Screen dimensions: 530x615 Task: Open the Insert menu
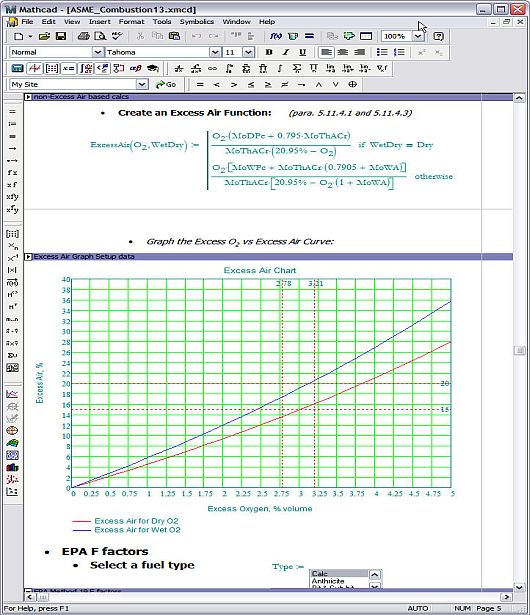(99, 22)
